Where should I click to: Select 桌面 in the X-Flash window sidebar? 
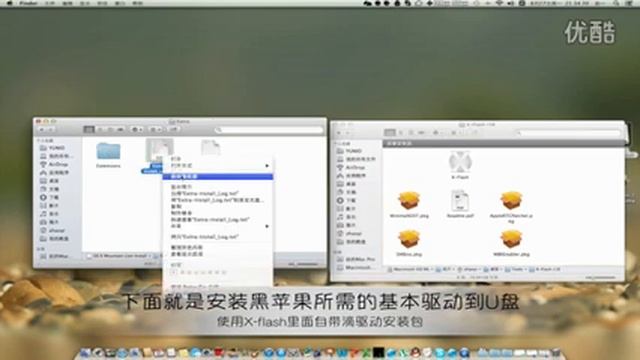tap(347, 184)
